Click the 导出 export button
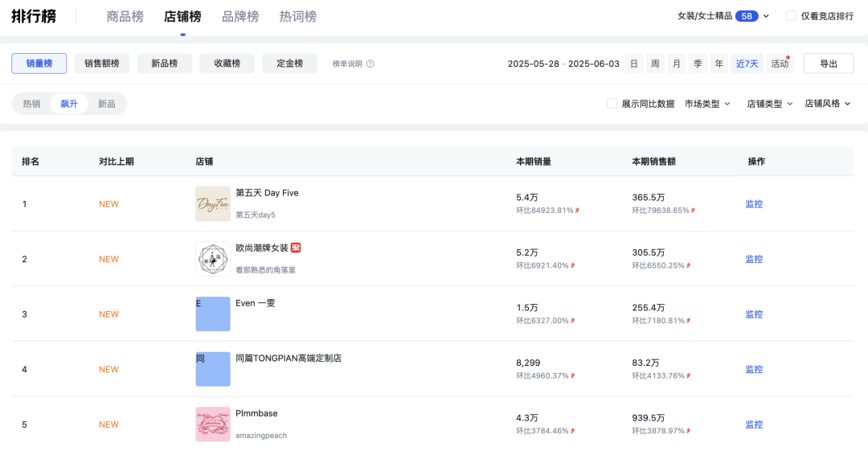This screenshot has height=451, width=868. (x=829, y=64)
